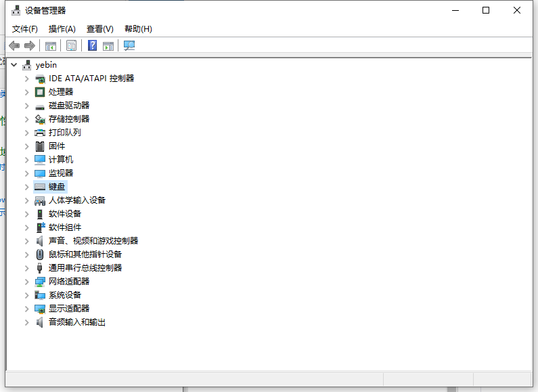Image resolution: width=538 pixels, height=392 pixels.
Task: Open the 文件(F) menu
Action: [x=25, y=29]
